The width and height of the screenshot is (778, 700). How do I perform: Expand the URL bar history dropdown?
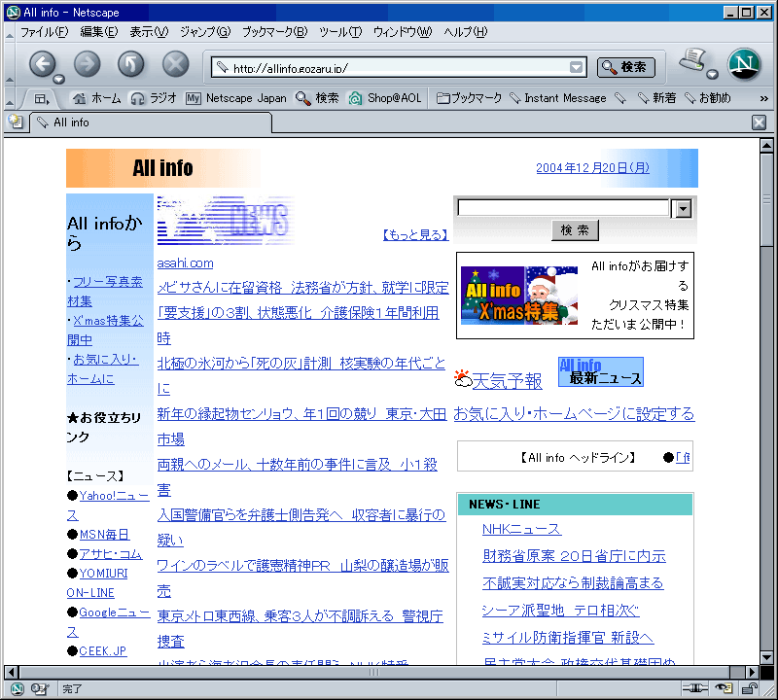tap(576, 67)
